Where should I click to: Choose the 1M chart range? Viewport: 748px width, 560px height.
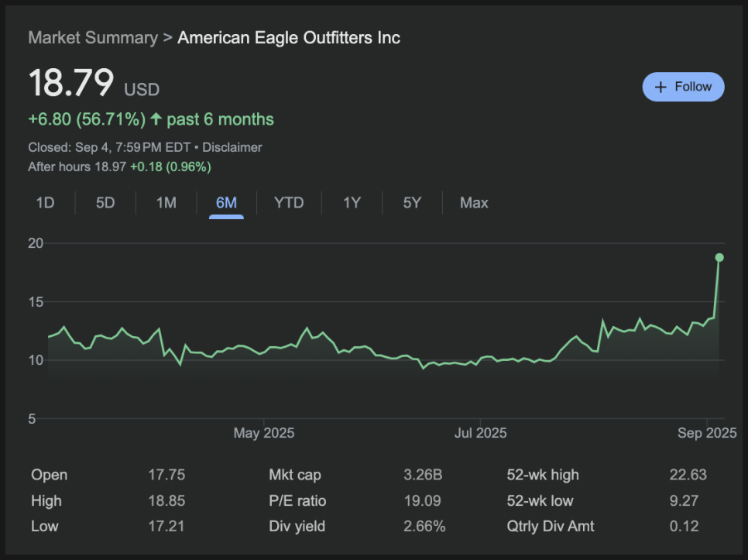click(166, 203)
